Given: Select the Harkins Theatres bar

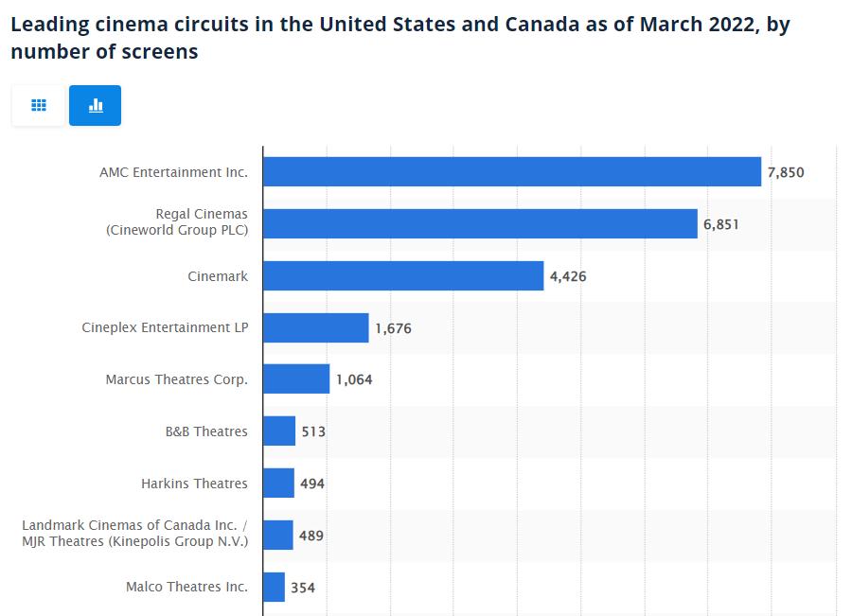Looking at the screenshot, I should click(278, 483).
